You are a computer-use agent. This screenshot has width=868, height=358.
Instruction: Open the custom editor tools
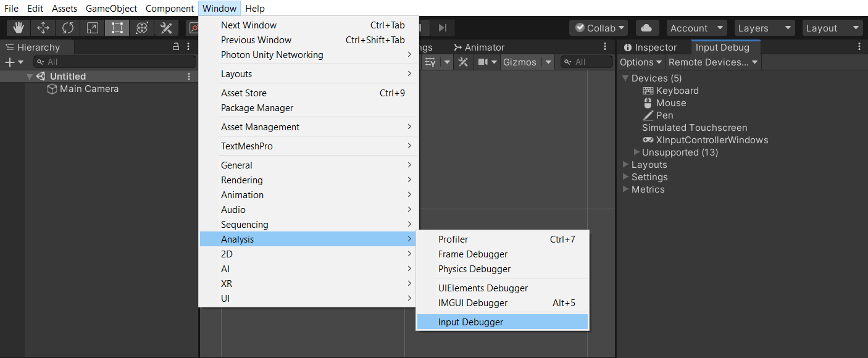point(166,28)
